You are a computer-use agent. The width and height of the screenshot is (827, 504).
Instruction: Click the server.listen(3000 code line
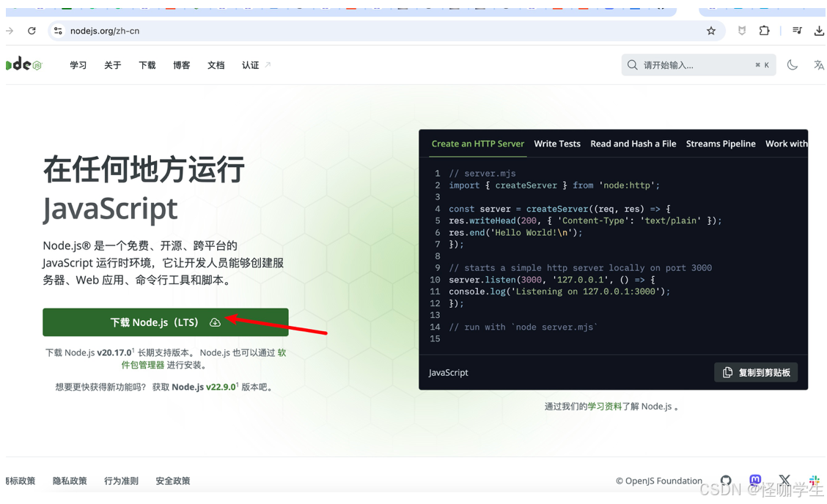[x=551, y=279]
